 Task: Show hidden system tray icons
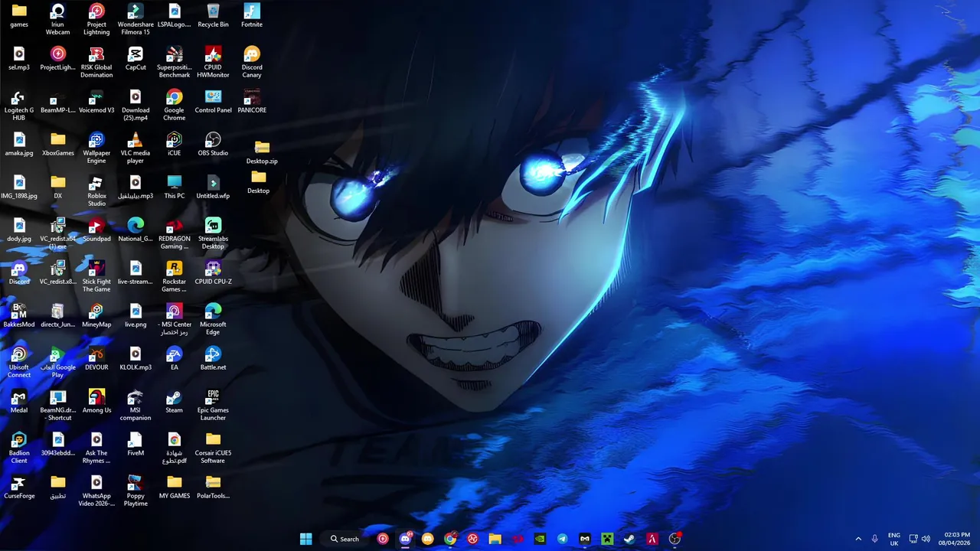click(858, 539)
